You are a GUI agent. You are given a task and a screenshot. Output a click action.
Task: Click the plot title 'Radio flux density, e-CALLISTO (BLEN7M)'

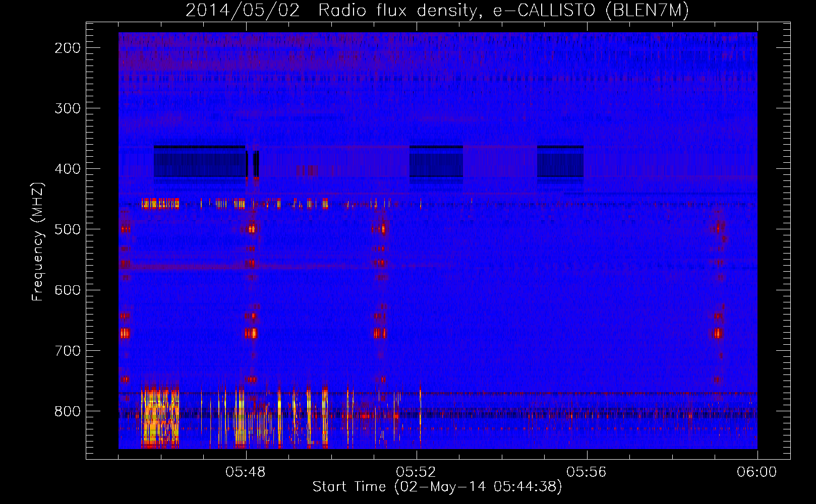tap(504, 11)
